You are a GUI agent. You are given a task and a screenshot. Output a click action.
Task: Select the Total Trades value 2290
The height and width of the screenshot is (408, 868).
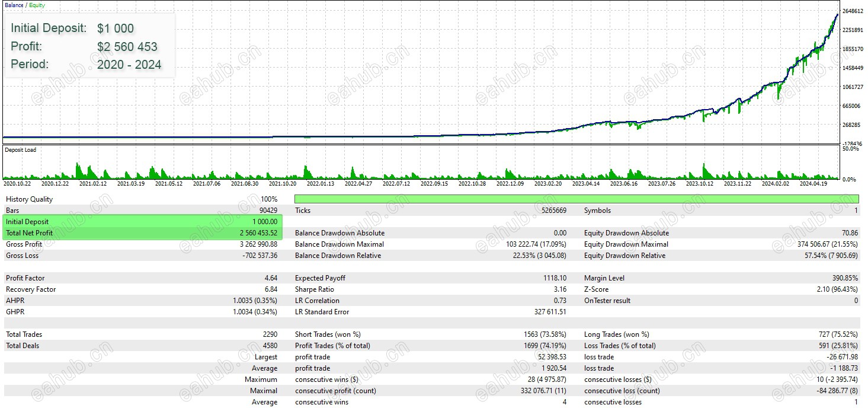[270, 334]
